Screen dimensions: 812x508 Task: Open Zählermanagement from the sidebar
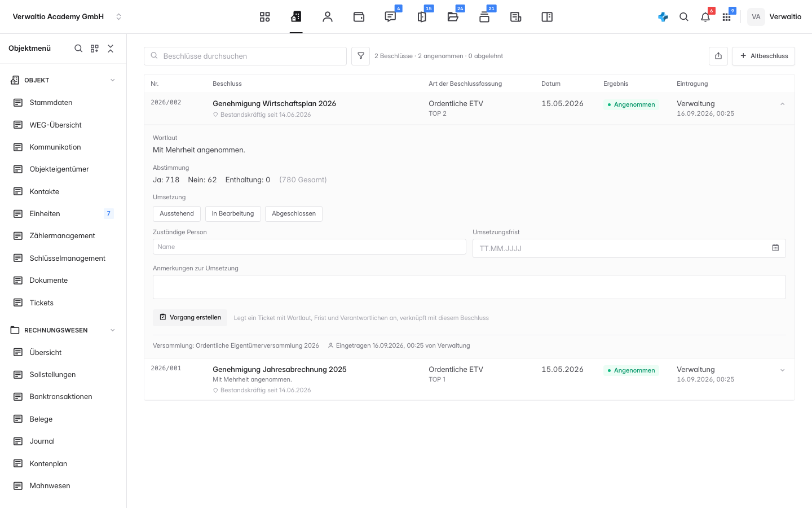coord(63,236)
